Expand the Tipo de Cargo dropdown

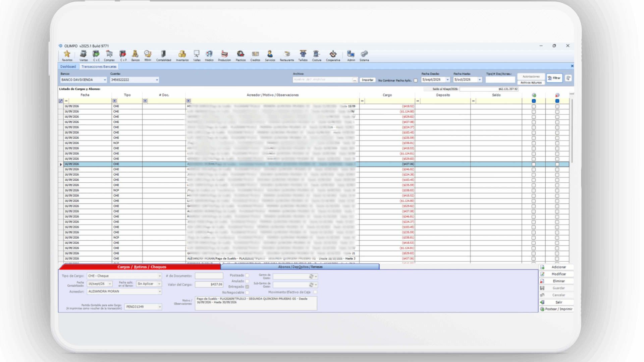click(x=160, y=276)
